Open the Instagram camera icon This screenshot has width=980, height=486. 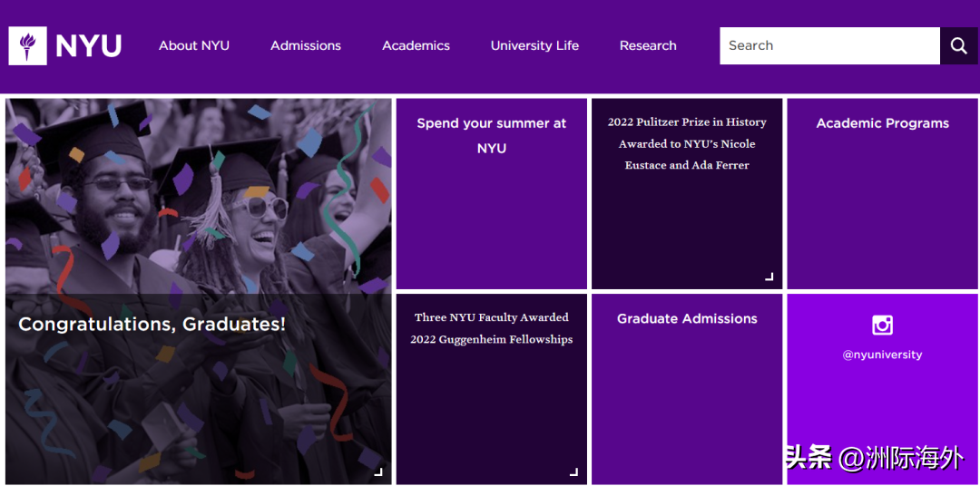(882, 325)
